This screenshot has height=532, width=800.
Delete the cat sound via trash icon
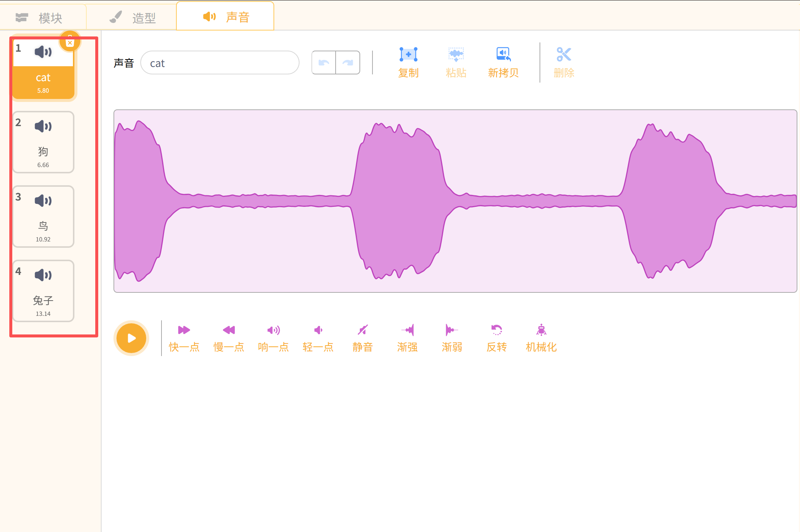click(x=70, y=42)
